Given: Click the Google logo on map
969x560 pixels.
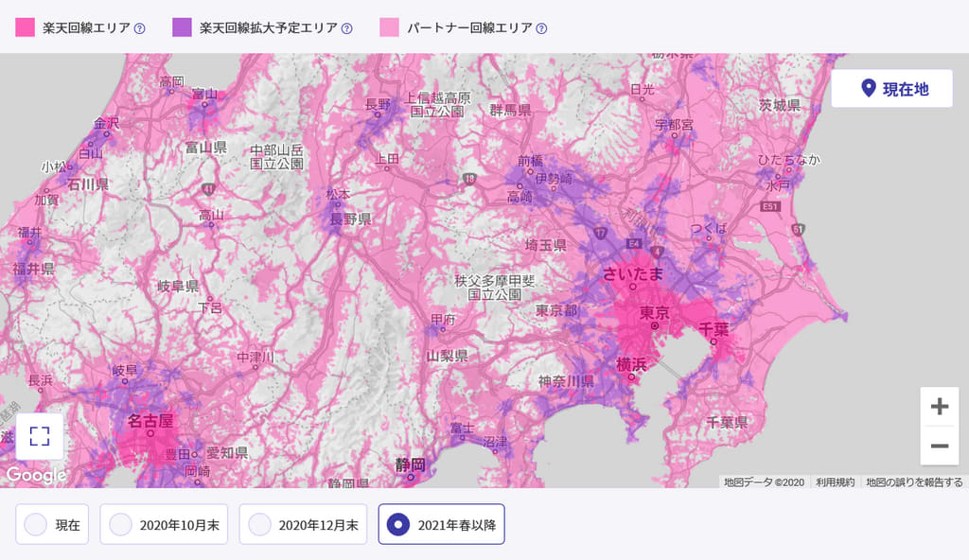Looking at the screenshot, I should point(37,475).
